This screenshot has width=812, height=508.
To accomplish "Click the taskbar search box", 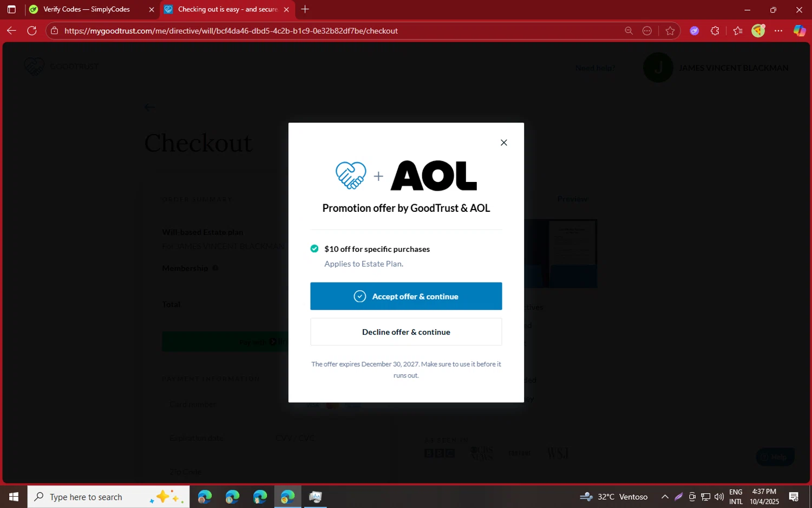I will pos(108,497).
